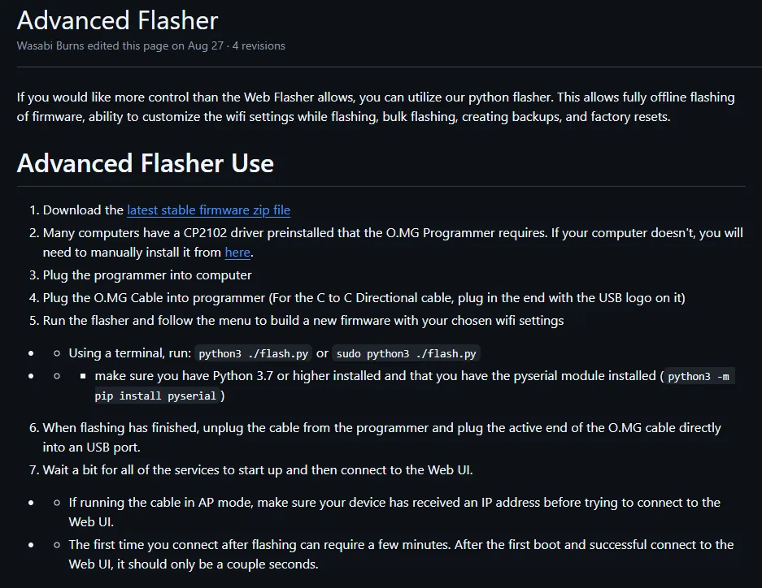Viewport: 762px width, 588px height.
Task: Click the '4 revisions' text
Action: point(259,46)
